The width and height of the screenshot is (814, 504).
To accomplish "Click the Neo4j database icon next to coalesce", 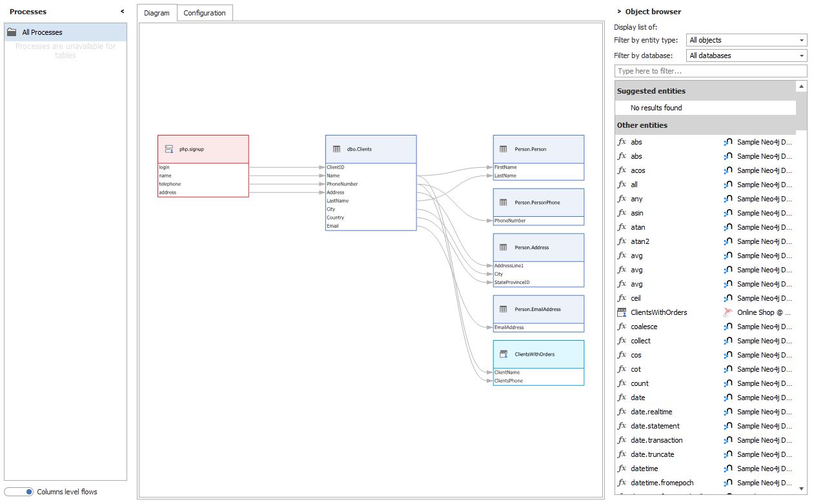I will [729, 327].
